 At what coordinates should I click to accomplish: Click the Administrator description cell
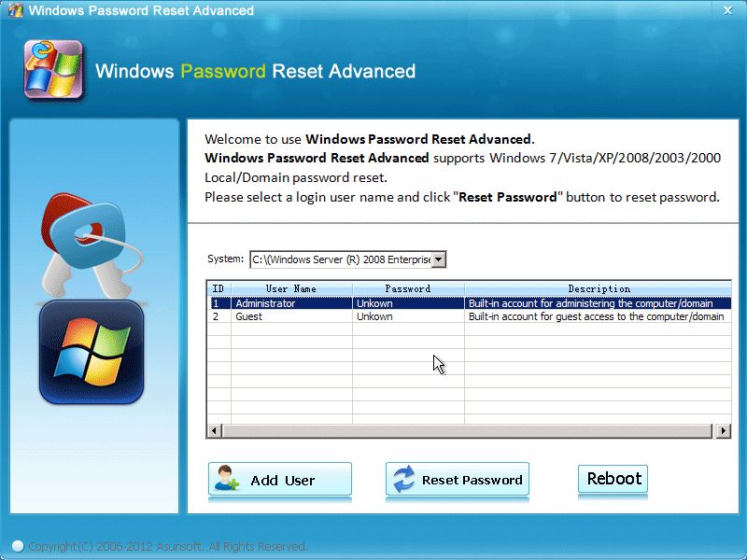598,303
